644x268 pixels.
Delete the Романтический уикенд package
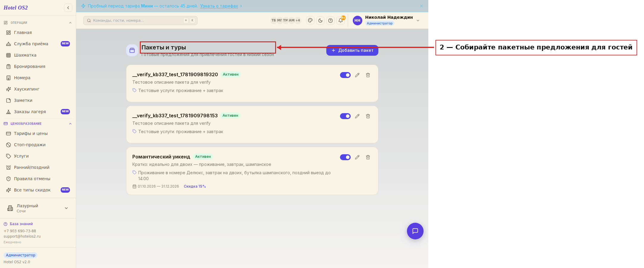tap(368, 157)
